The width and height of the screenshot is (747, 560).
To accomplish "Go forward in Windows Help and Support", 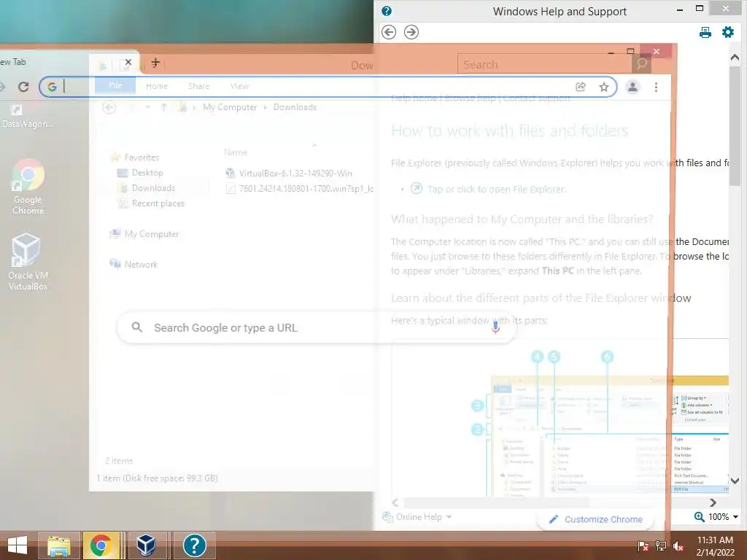I will (411, 32).
